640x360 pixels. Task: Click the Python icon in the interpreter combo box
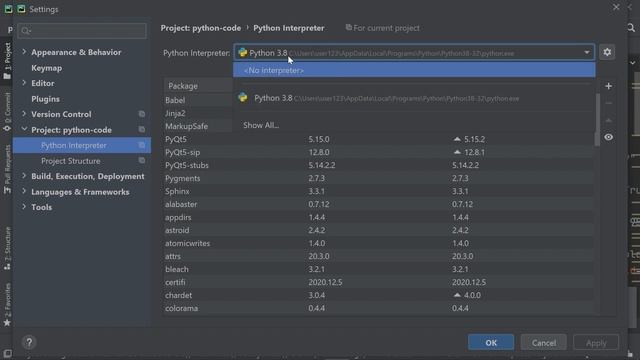pos(242,52)
